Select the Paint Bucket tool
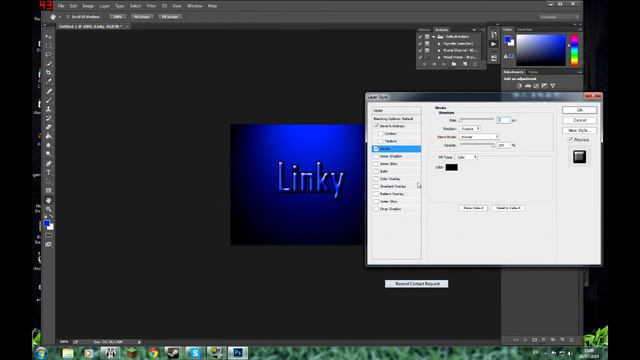 click(x=49, y=136)
